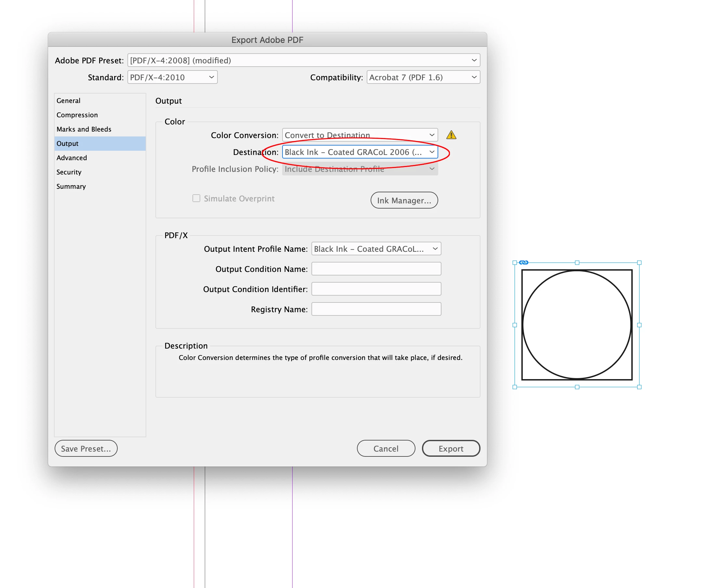Open the Color Conversion dropdown
723x588 pixels.
360,135
